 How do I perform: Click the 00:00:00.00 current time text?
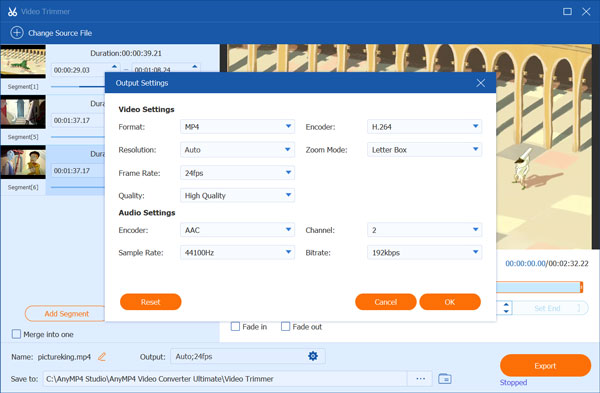(x=525, y=263)
